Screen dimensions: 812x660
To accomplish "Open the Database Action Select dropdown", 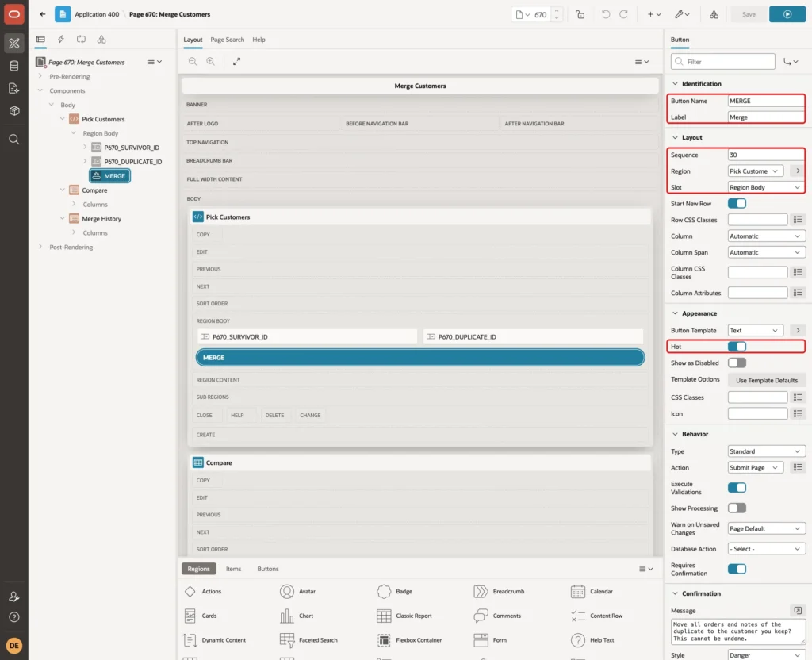I will [766, 549].
